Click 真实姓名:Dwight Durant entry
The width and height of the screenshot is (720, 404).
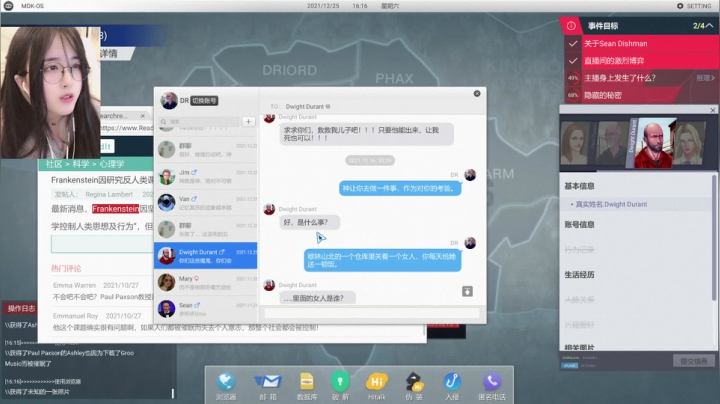(x=611, y=204)
